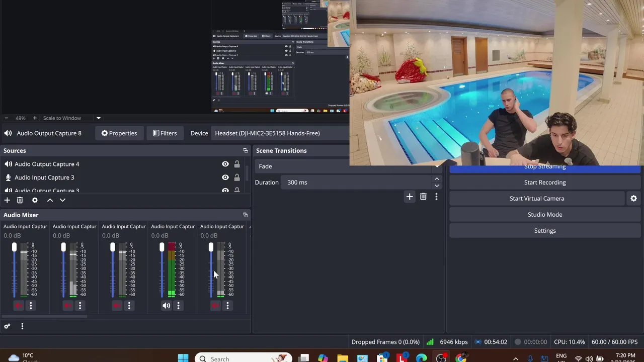Screen dimensions: 644x362
Task: Open the Filters button for the source
Action: (165, 133)
